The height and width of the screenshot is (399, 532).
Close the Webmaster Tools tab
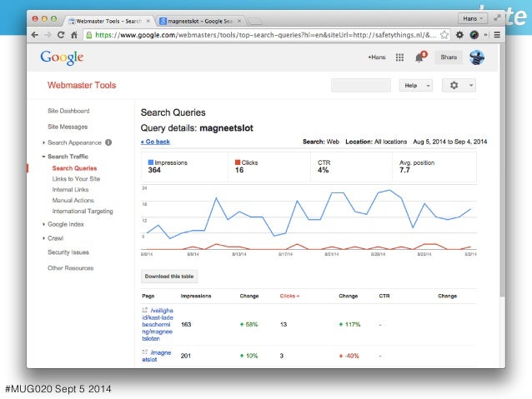tap(148, 21)
